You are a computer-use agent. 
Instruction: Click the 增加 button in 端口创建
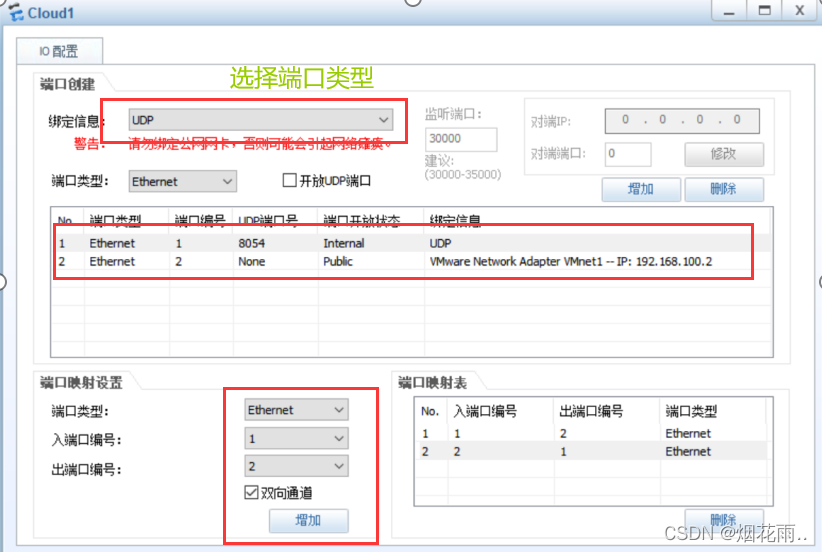(x=641, y=189)
